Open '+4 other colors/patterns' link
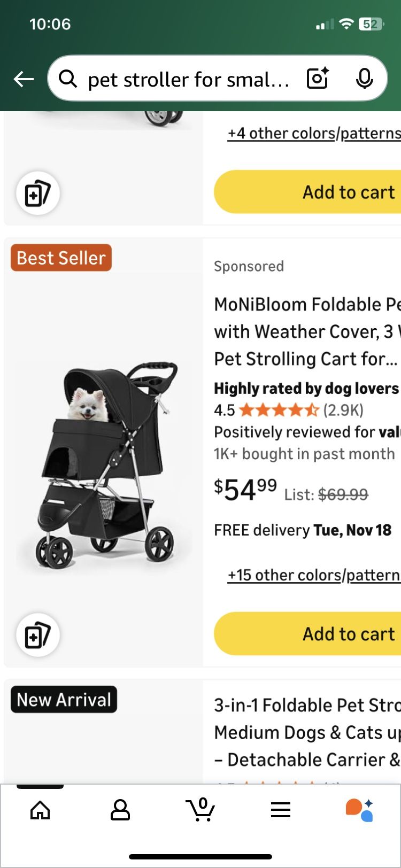401x868 pixels. coord(314,133)
